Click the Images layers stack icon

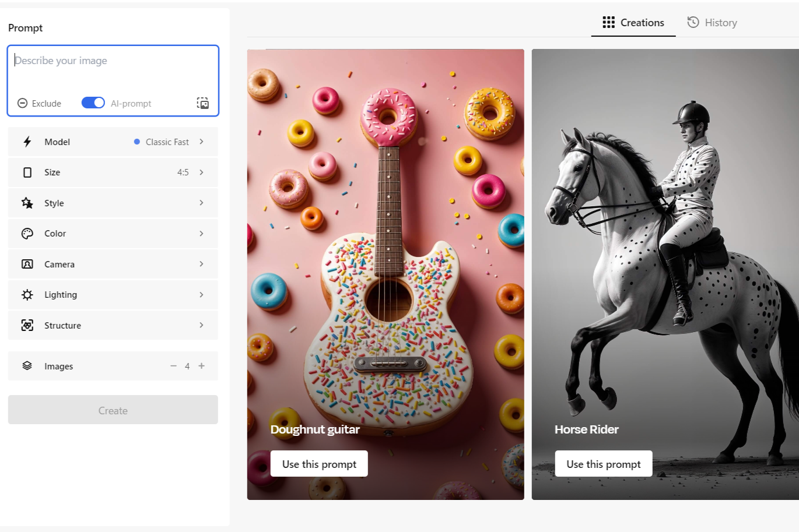point(27,366)
